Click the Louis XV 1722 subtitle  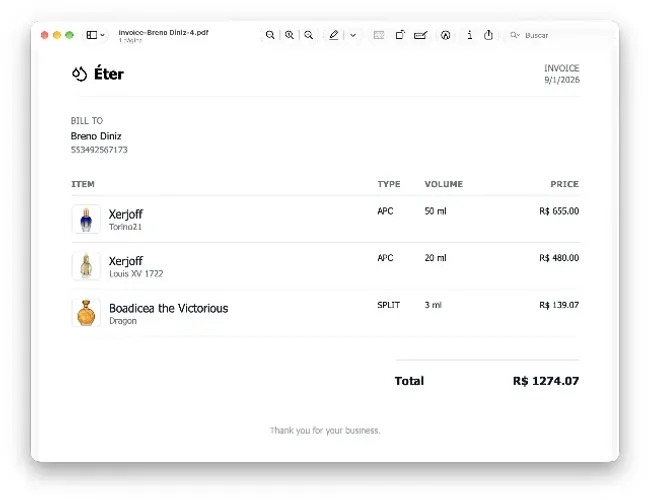(x=136, y=274)
